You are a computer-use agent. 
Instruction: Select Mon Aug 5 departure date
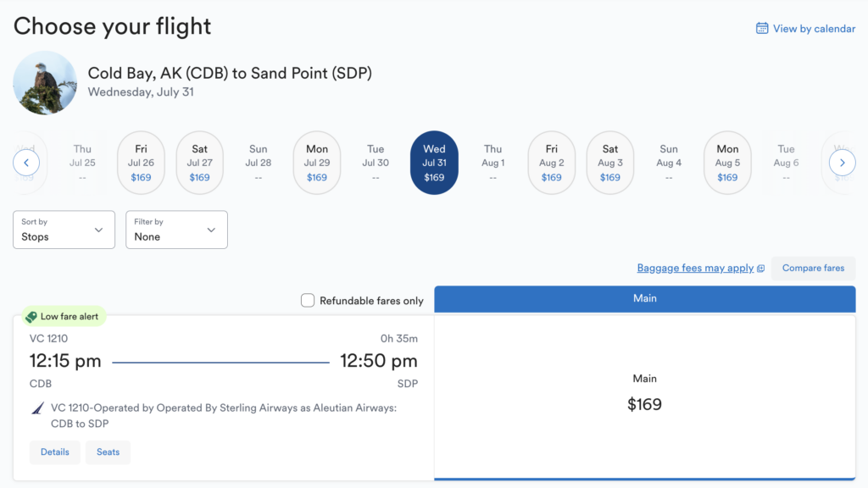coord(727,162)
